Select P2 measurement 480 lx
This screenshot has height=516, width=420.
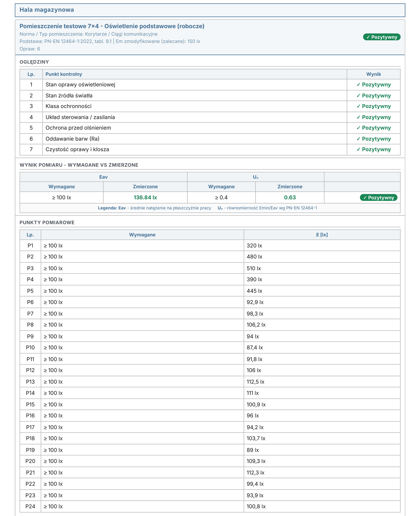[254, 257]
